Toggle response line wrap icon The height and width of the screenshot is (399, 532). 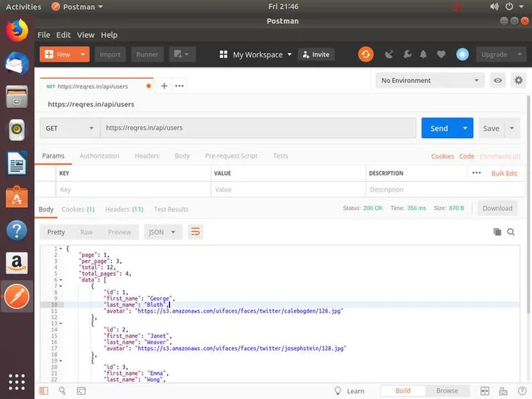tap(196, 232)
